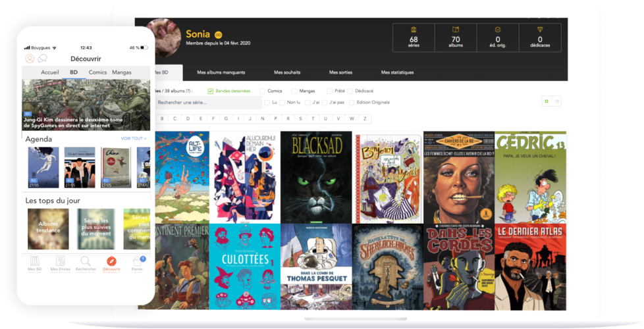Open the profile avatar icon on phone
Image resolution: width=644 pixels, height=329 pixels.
[30, 59]
